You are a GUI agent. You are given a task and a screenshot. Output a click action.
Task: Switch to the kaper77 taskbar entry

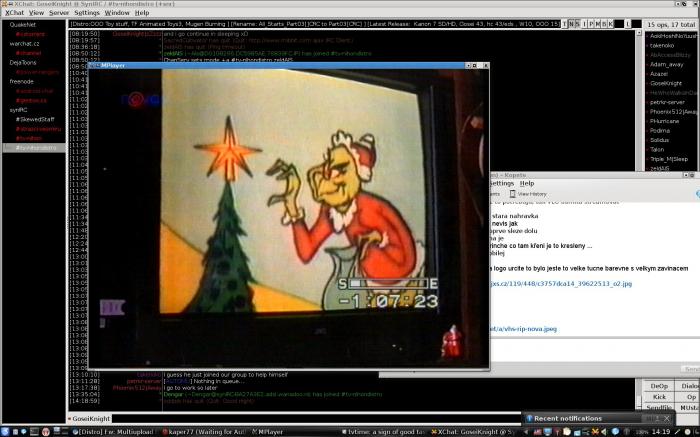[x=204, y=432]
